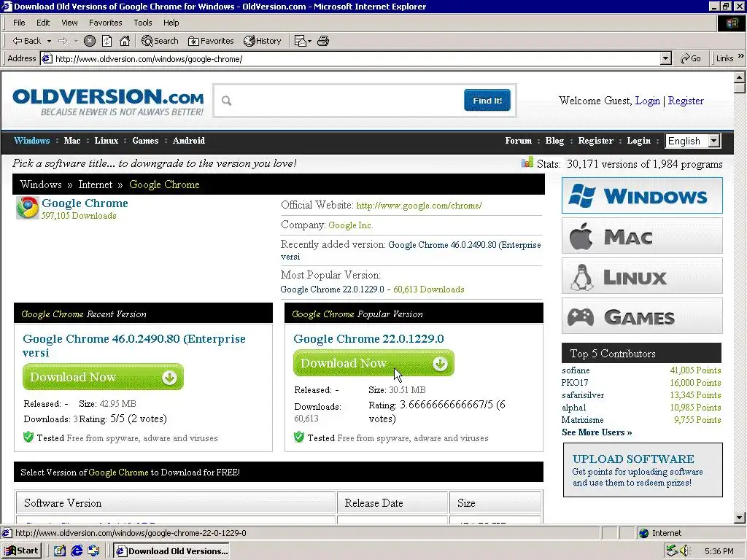
Task: Open the Edit menu
Action: (x=43, y=23)
